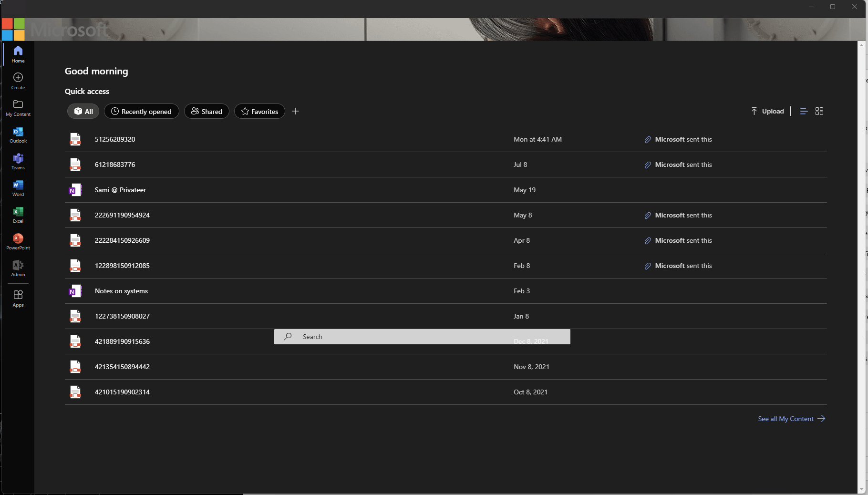
Task: Open My Content in sidebar
Action: point(18,108)
